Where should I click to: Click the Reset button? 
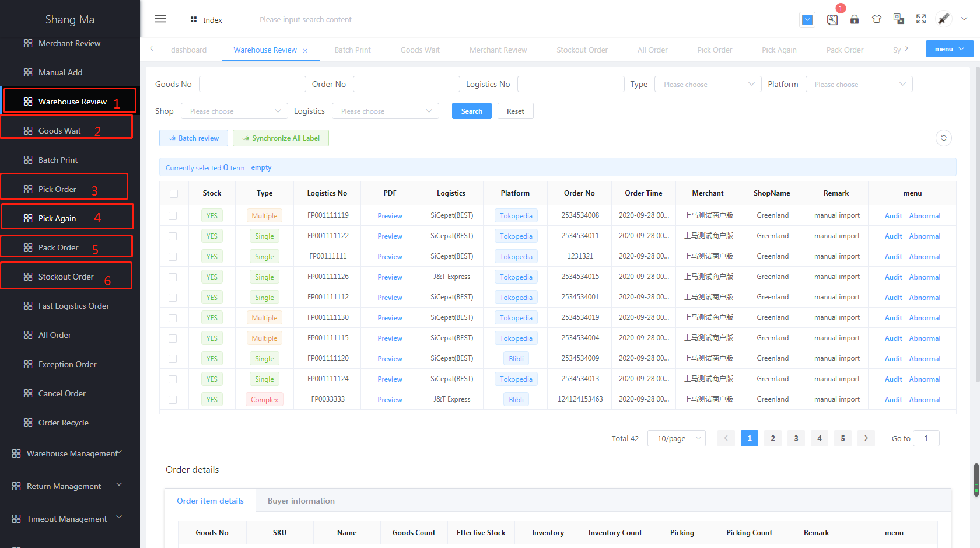[x=515, y=111]
